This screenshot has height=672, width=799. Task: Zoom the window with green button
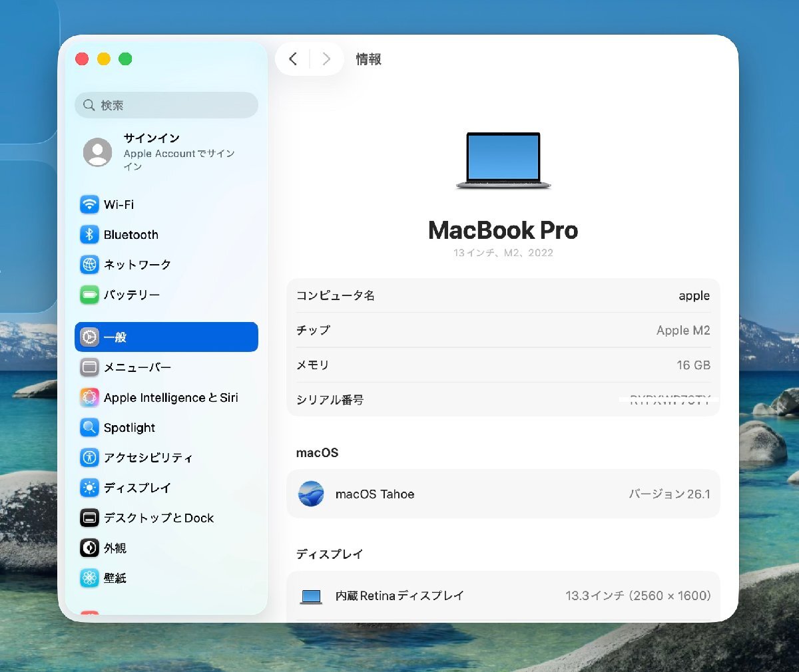point(125,59)
